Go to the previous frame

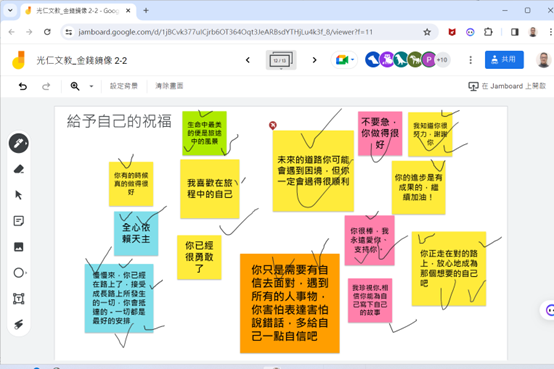[x=248, y=60]
